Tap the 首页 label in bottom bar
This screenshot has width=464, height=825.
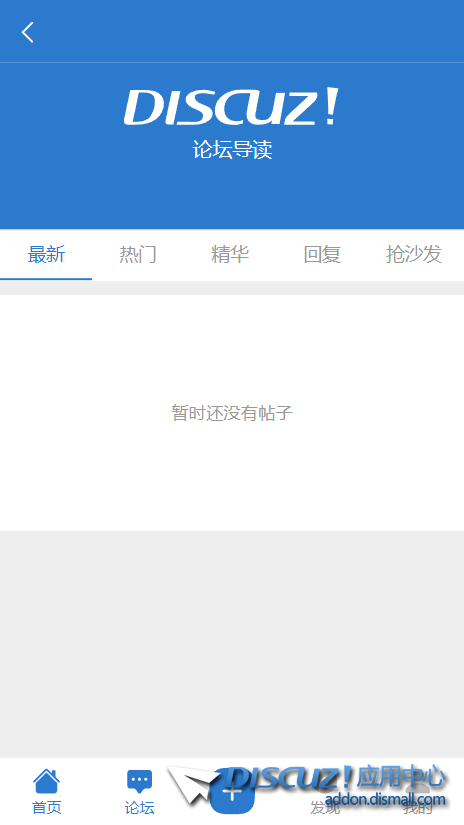tap(46, 807)
